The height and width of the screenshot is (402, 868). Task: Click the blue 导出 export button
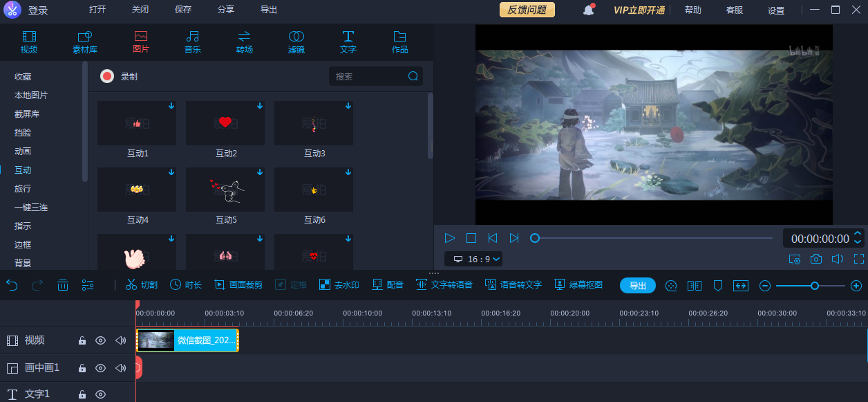click(638, 286)
